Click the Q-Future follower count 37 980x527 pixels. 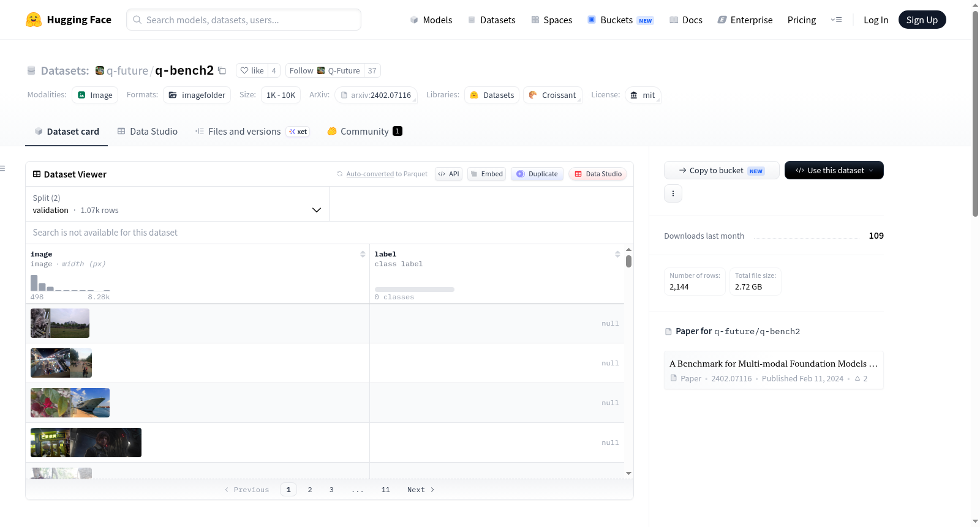point(372,70)
